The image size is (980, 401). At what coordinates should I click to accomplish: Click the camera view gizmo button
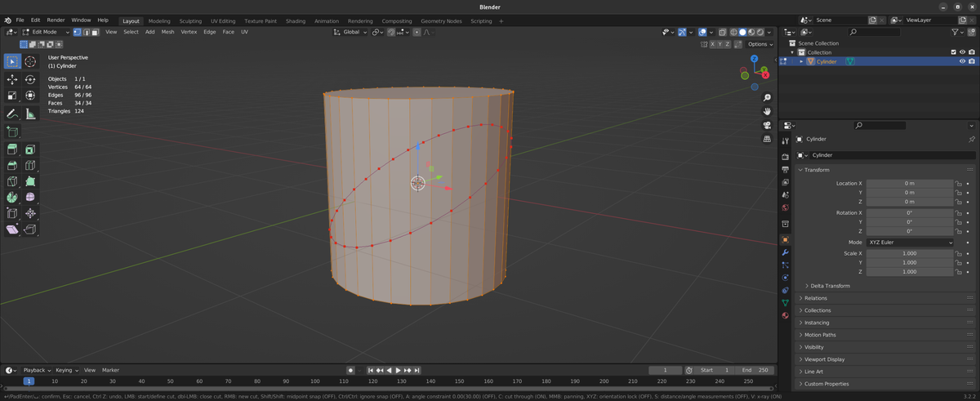coord(767,125)
